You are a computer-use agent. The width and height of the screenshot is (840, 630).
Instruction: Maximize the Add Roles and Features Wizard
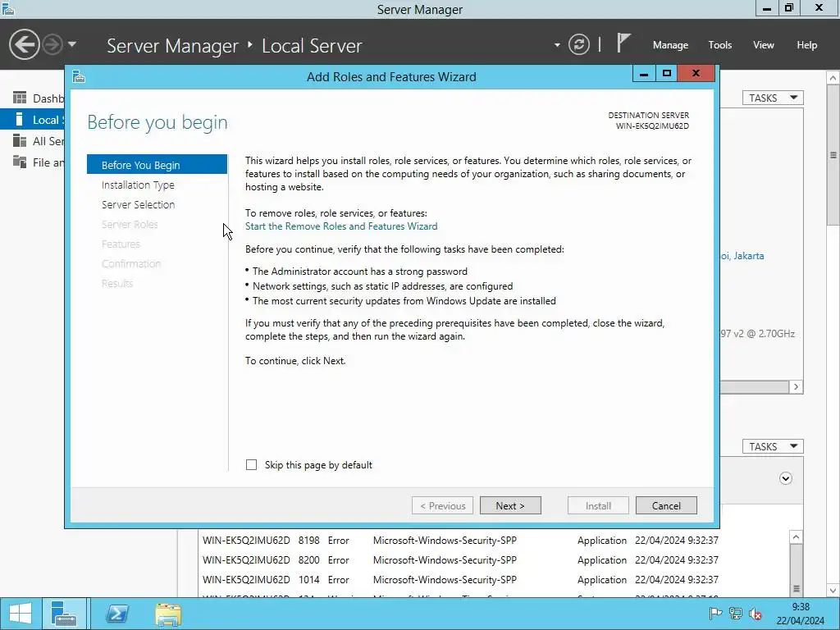pyautogui.click(x=666, y=73)
